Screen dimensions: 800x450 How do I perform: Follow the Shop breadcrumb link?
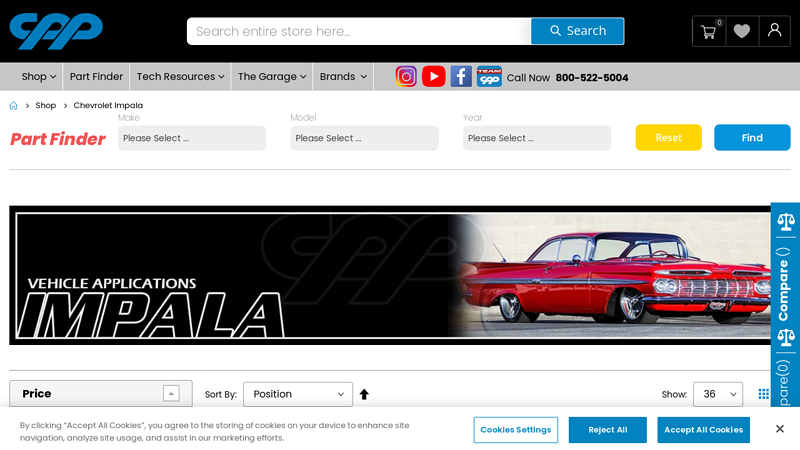[45, 106]
